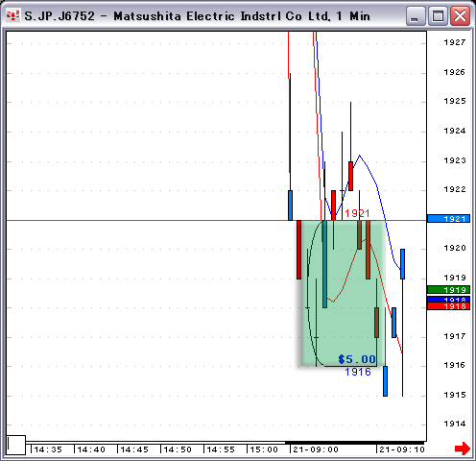Click the small white box at chart bottom-left
476x461 pixels.
(16, 445)
